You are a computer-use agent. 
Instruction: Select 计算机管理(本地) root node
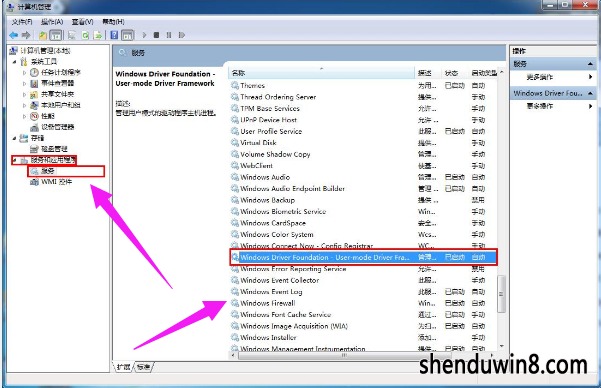40,51
